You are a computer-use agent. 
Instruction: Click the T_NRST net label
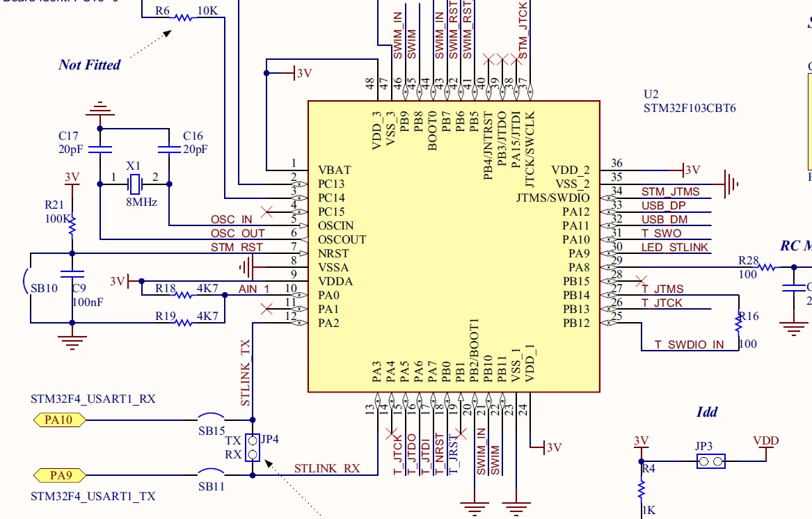coord(440,455)
